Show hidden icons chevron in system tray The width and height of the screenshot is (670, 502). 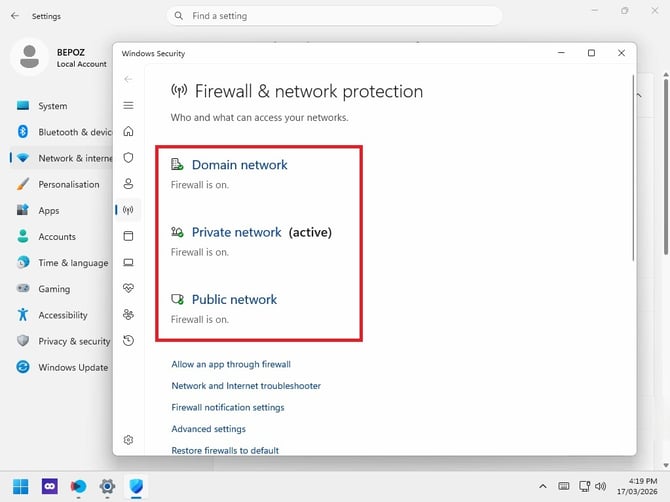point(543,486)
